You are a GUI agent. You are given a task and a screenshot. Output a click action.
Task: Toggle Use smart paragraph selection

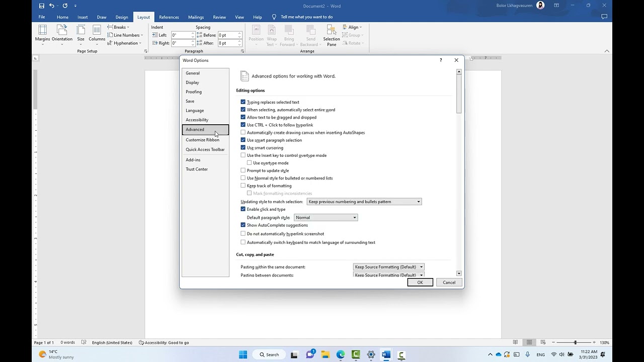point(243,140)
